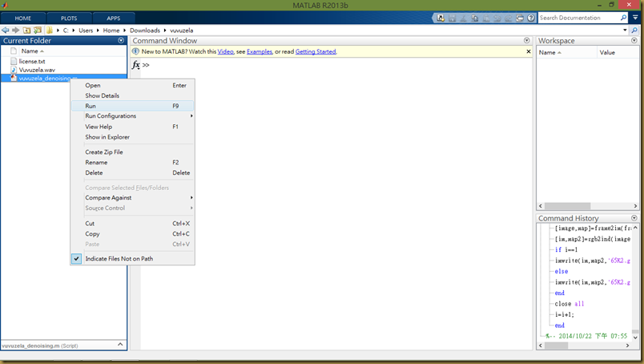
Task: Open the Getting Started link
Action: click(316, 51)
